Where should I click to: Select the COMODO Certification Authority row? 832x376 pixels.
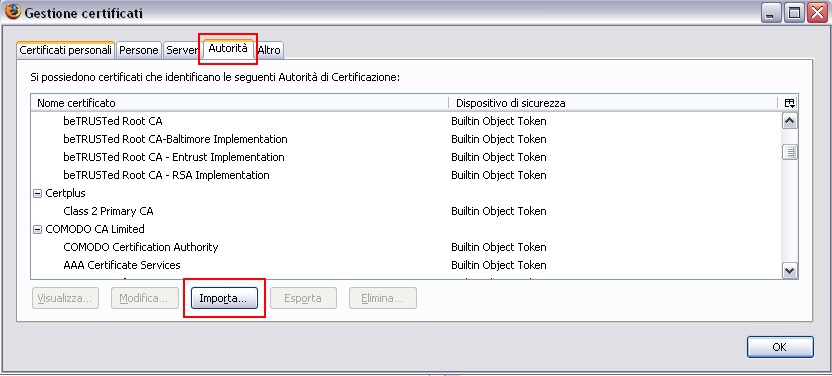click(x=141, y=247)
